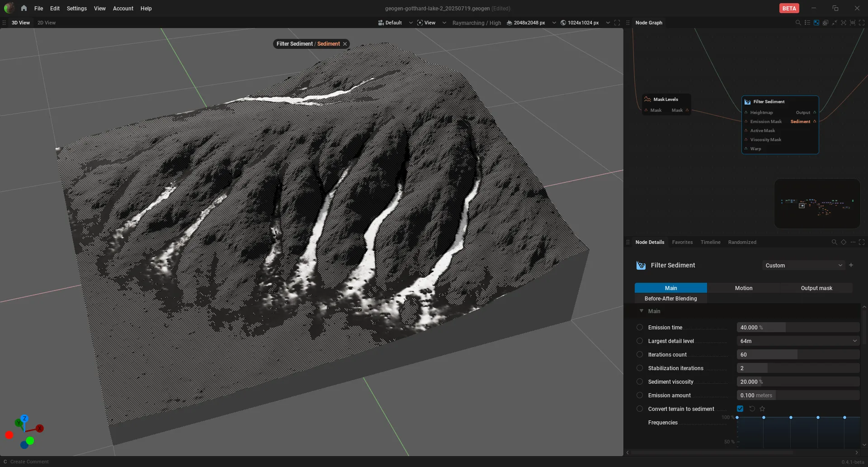The height and width of the screenshot is (467, 868).
Task: Toggle the Convert terrain to sediment checkbox
Action: coord(740,409)
